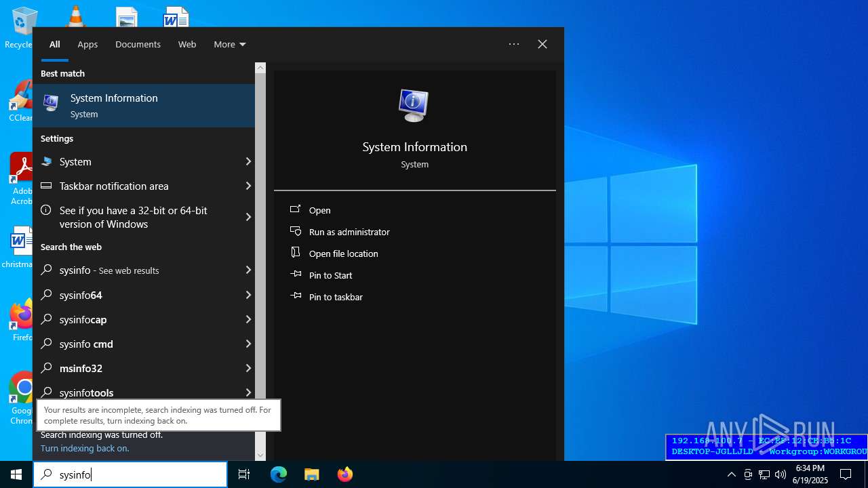Open the More filter dropdown
Image resolution: width=868 pixels, height=488 pixels.
(x=229, y=44)
